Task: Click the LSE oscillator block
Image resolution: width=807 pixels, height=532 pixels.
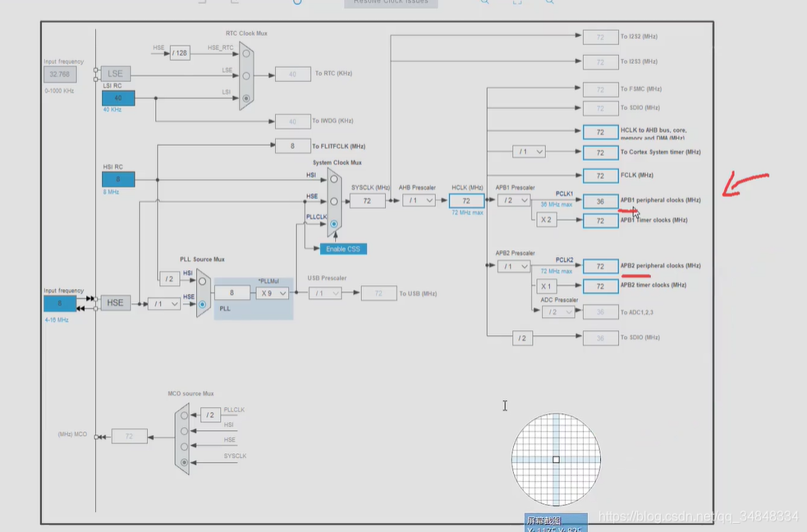Action: [115, 74]
